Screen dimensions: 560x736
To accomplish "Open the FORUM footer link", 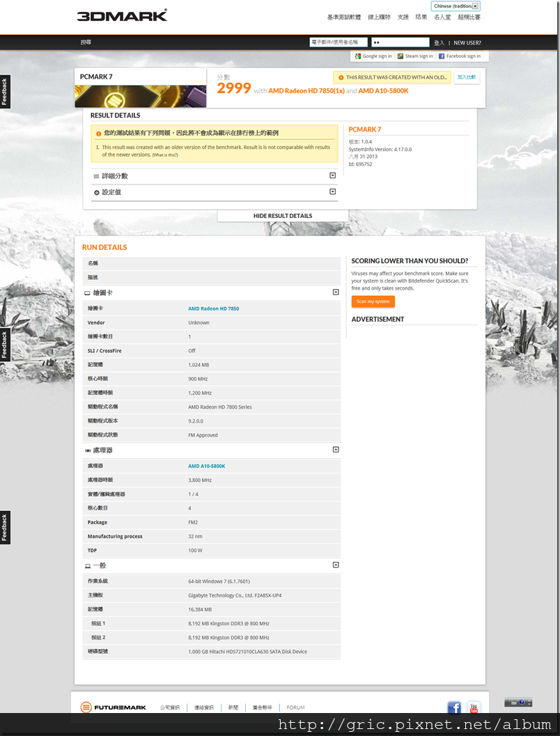I will point(296,708).
